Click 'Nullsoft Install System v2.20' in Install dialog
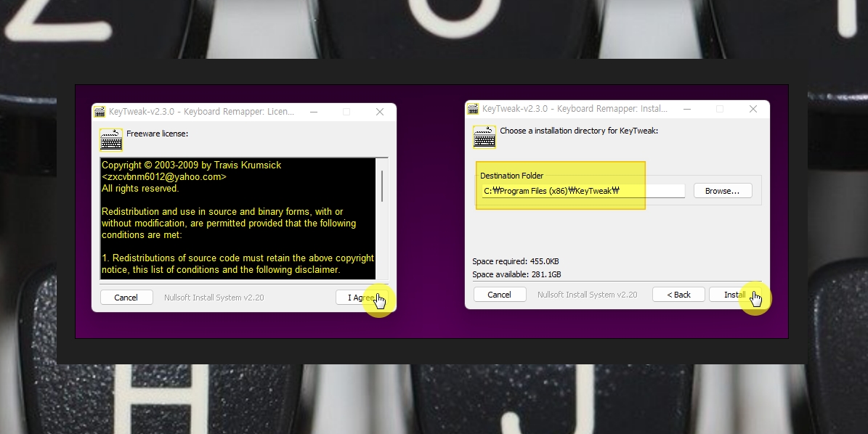This screenshot has height=434, width=868. (588, 295)
